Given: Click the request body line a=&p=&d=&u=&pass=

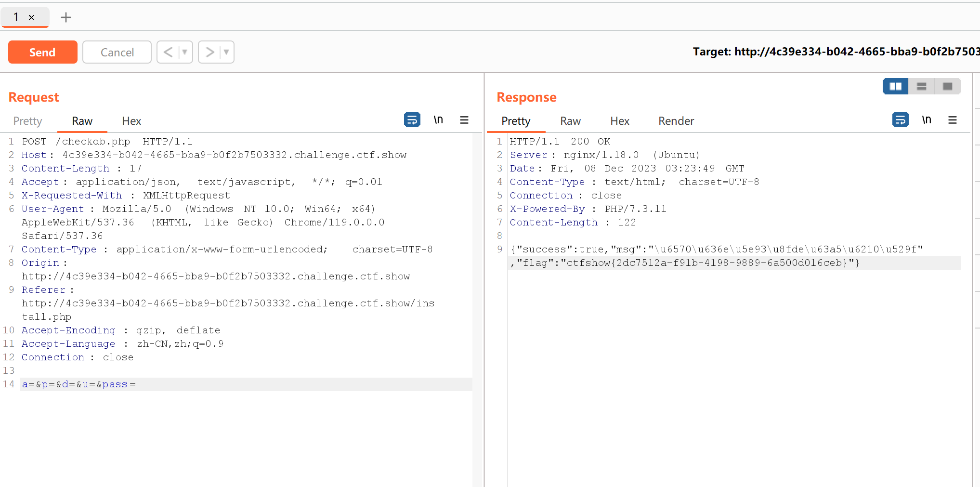Looking at the screenshot, I should coord(79,384).
